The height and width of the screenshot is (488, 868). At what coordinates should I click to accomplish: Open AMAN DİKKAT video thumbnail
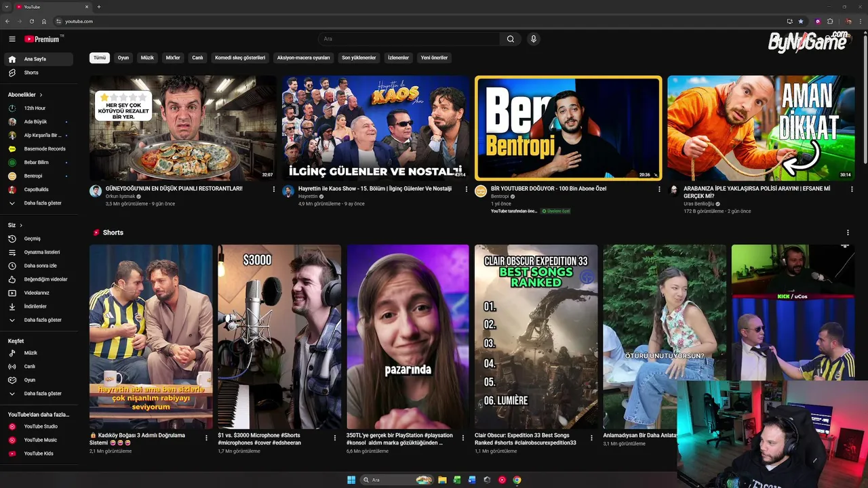click(x=761, y=128)
